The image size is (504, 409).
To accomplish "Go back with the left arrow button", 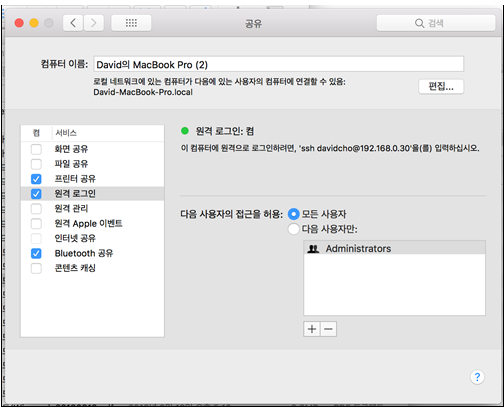I will tap(73, 23).
